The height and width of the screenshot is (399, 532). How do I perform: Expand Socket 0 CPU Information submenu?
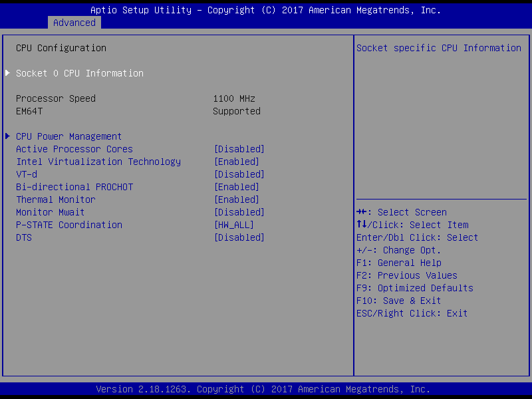[x=80, y=73]
